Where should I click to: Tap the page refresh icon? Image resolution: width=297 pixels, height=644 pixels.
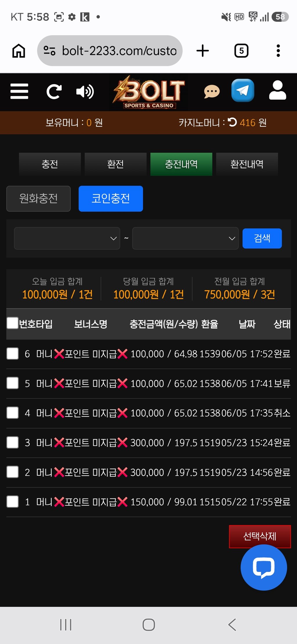tap(54, 91)
